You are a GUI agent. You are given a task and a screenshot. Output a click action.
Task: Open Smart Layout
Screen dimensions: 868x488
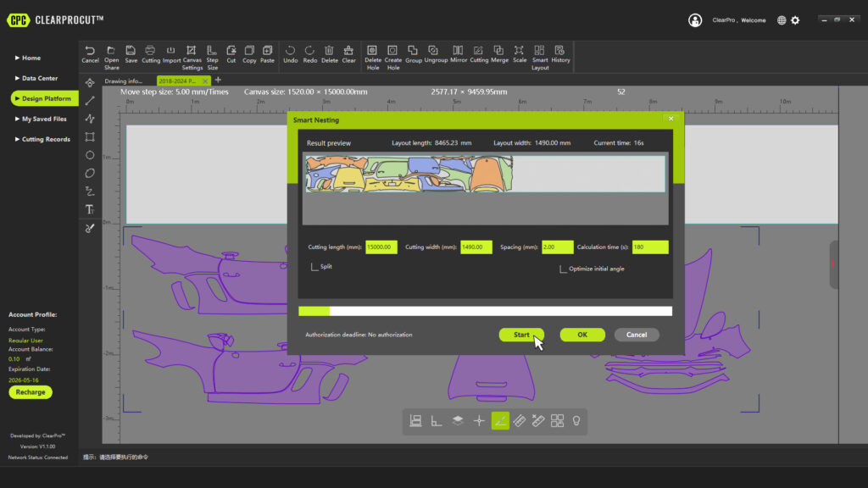540,58
